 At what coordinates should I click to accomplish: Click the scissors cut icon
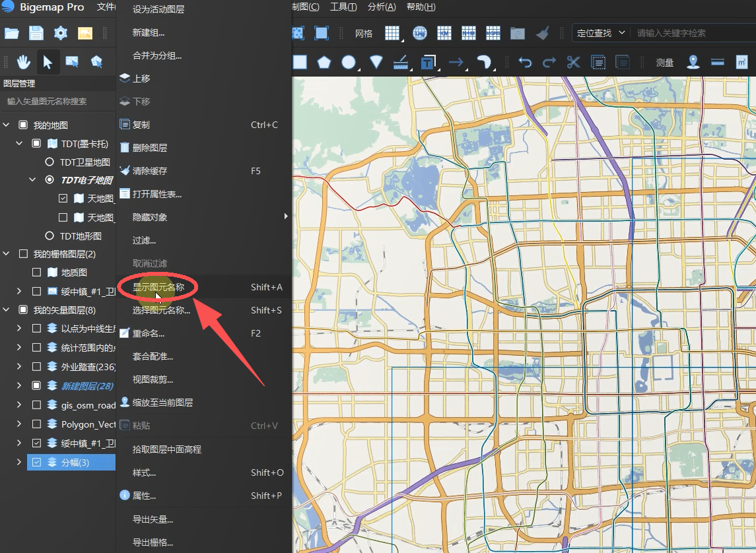(x=573, y=62)
